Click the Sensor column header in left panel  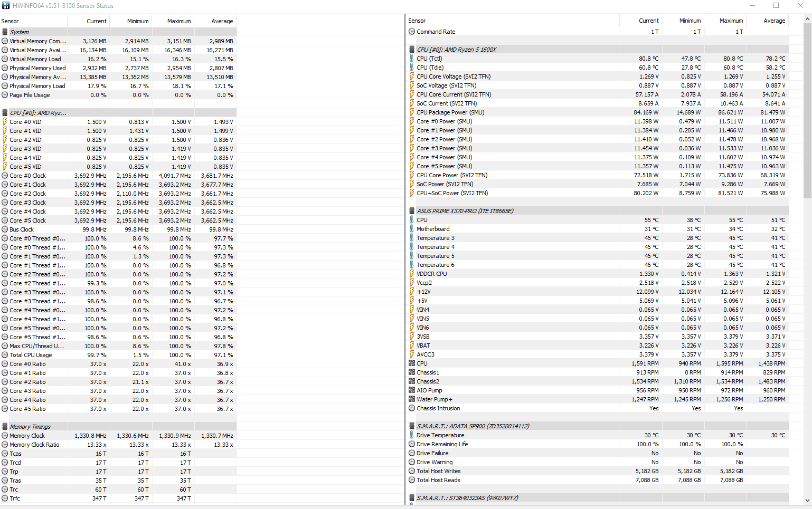click(x=34, y=21)
